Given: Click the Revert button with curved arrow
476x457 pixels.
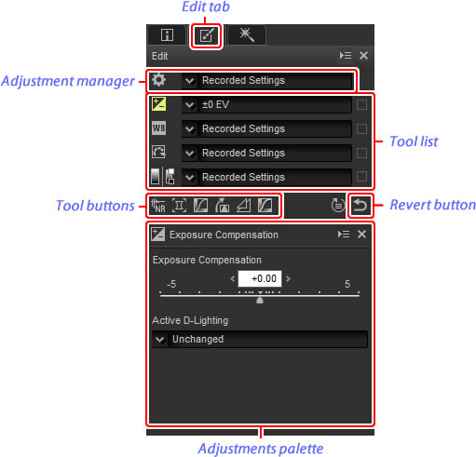Looking at the screenshot, I should click(x=360, y=206).
